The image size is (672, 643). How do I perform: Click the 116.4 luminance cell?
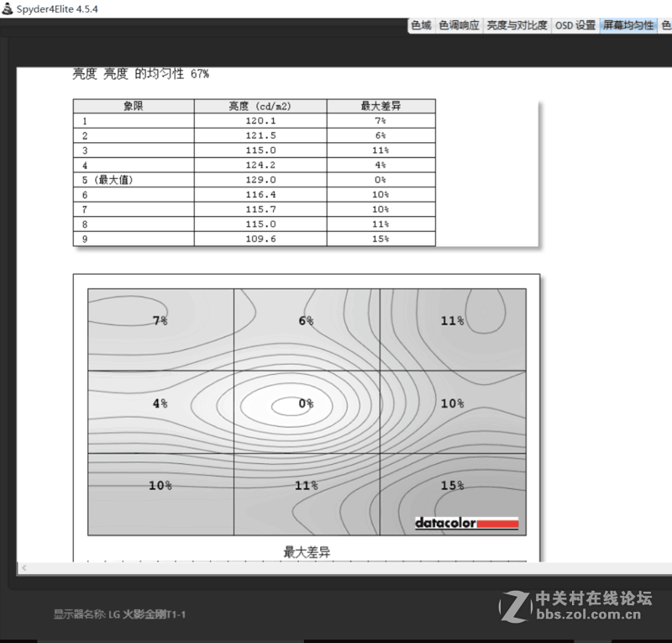260,194
